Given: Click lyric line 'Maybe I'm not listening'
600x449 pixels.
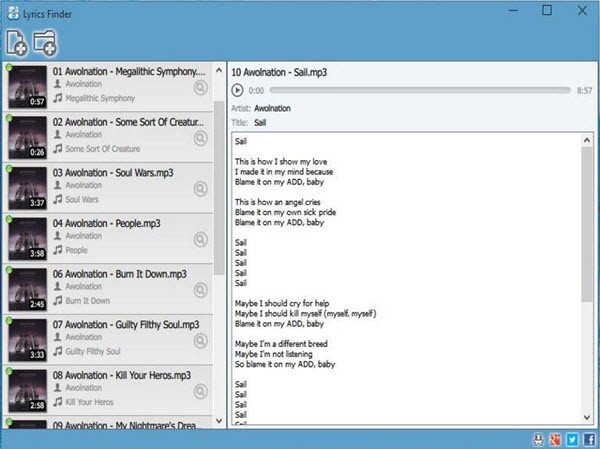Looking at the screenshot, I should point(274,354).
